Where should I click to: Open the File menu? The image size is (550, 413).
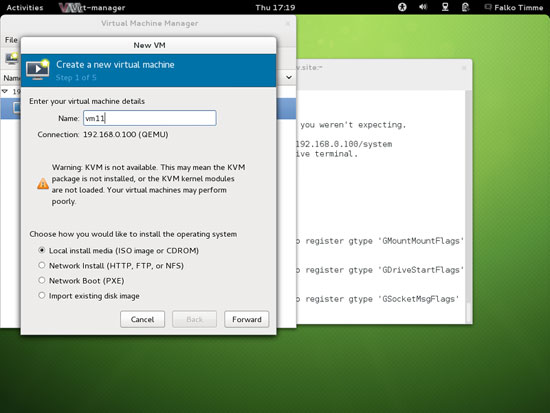11,40
